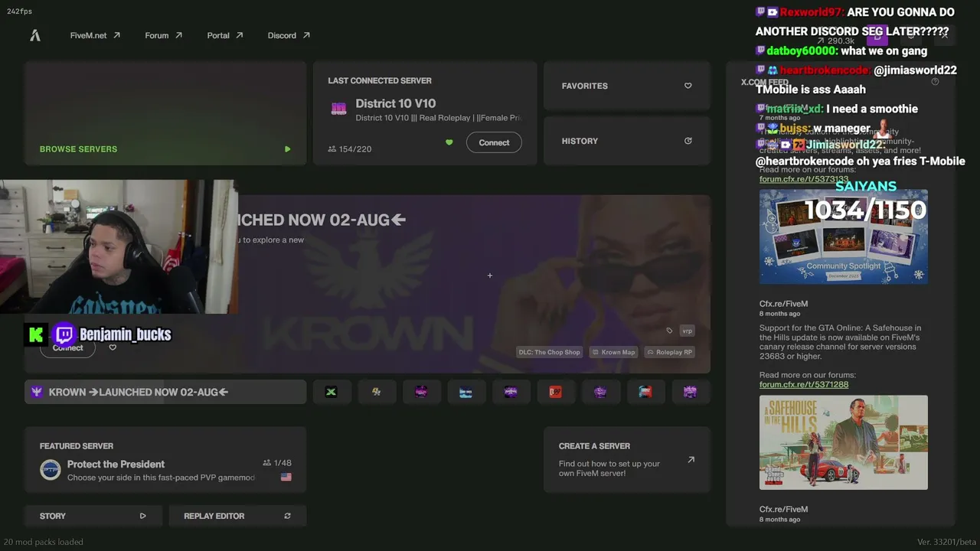The height and width of the screenshot is (551, 980).
Task: Click the DLC: The Chop Shop label
Action: tap(550, 352)
